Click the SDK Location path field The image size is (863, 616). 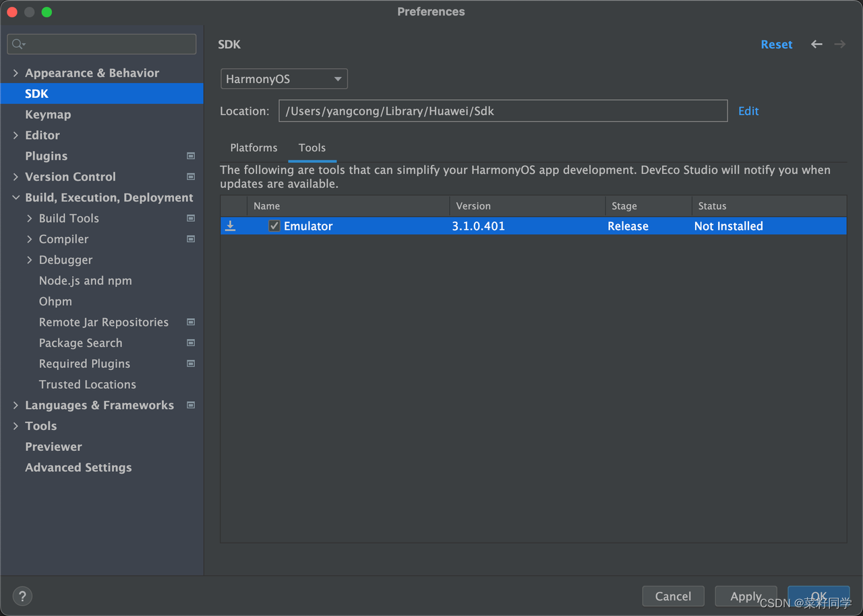tap(503, 111)
